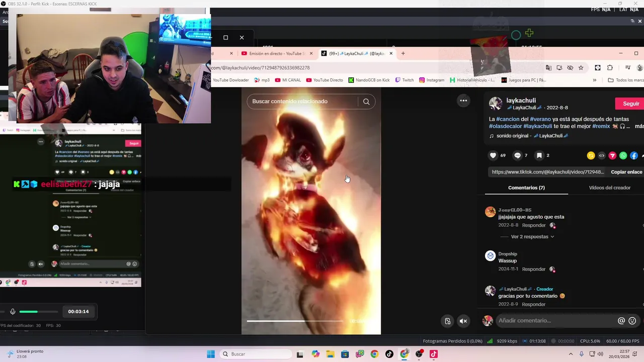Open the Chrome extensions puzzle icon
This screenshot has width=644, height=362.
point(610,67)
